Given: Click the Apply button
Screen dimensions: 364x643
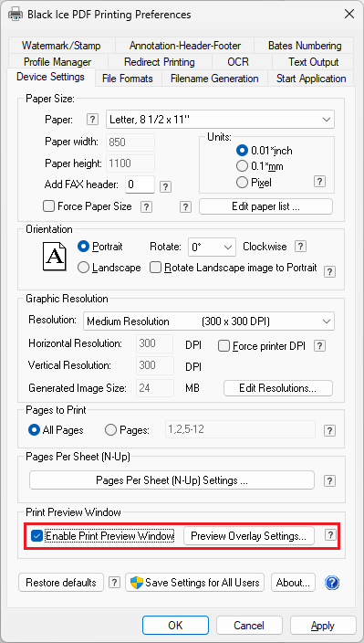Looking at the screenshot, I should tap(323, 626).
